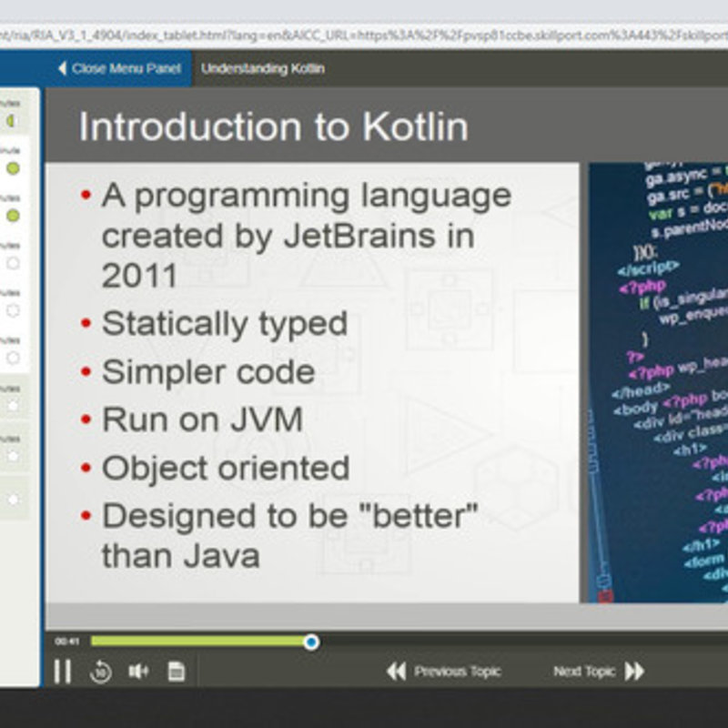This screenshot has width=728, height=728.
Task: Rewind ten seconds with the replay icon
Action: coord(101,672)
